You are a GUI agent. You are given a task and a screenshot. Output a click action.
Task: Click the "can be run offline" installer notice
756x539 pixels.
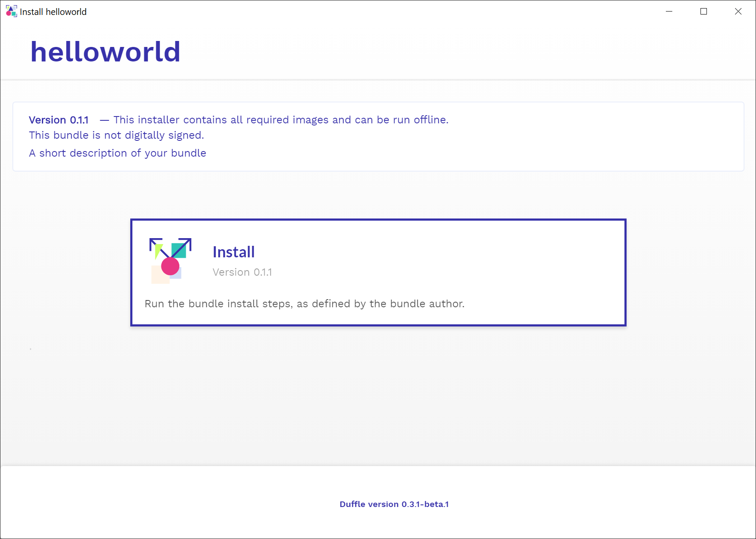click(281, 120)
